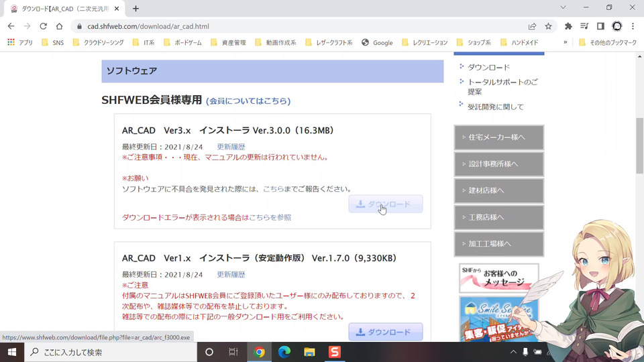Open Smile Service banner image

498,319
